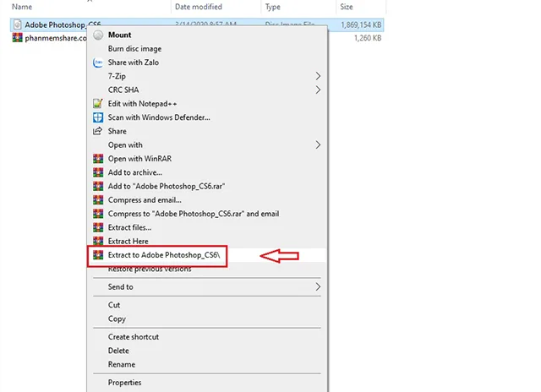Choose Delete from the context menu

[118, 351]
